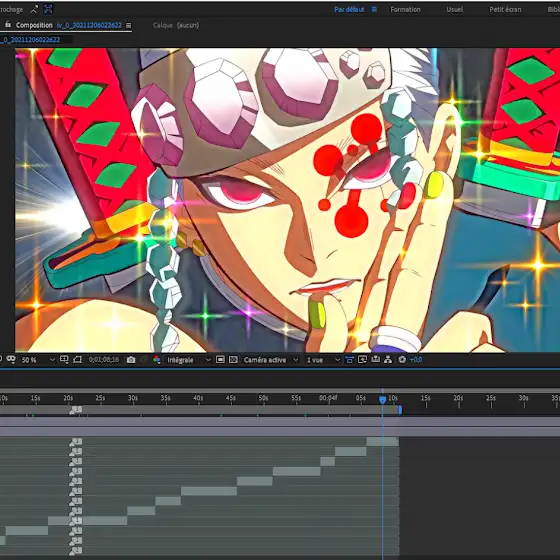560x560 pixels.
Task: Click the 10s mark on time ruler
Action: tap(393, 398)
